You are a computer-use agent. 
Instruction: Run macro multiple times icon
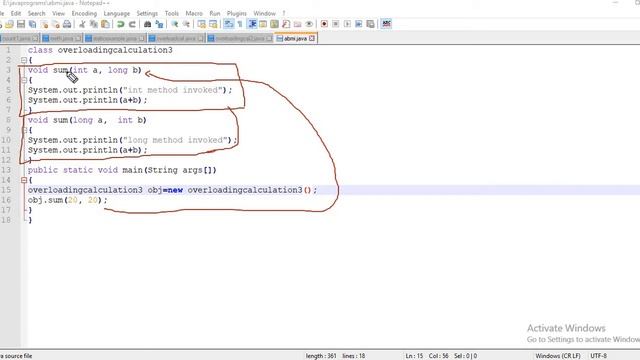(x=359, y=24)
